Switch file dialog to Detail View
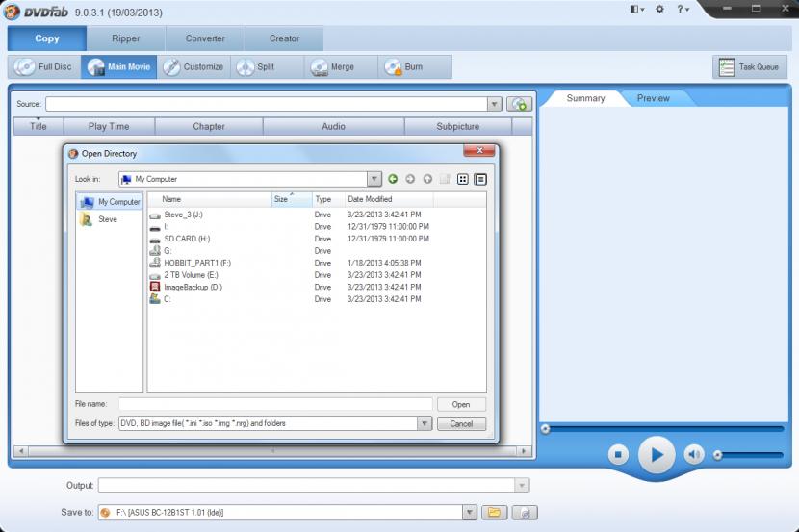The height and width of the screenshot is (532, 799). tap(480, 179)
